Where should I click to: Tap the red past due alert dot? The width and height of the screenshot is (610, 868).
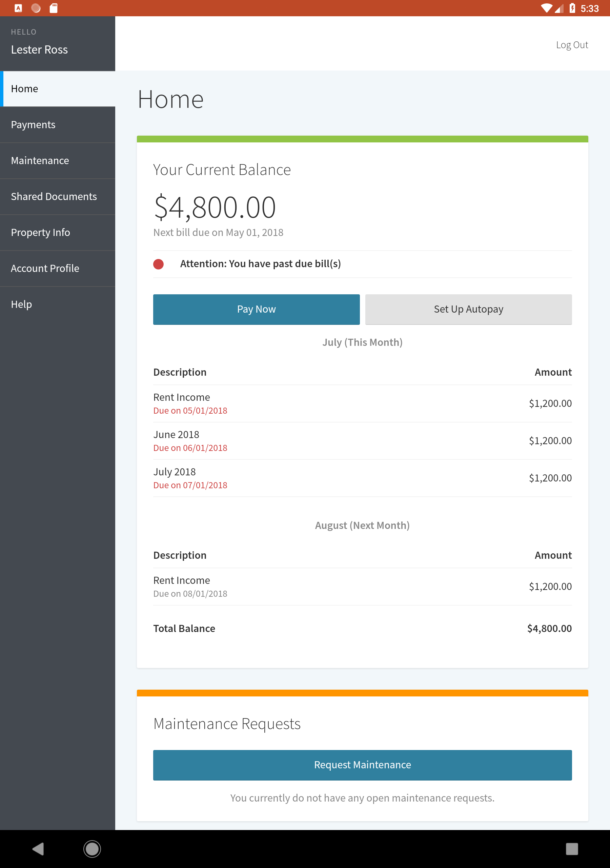[x=158, y=264]
